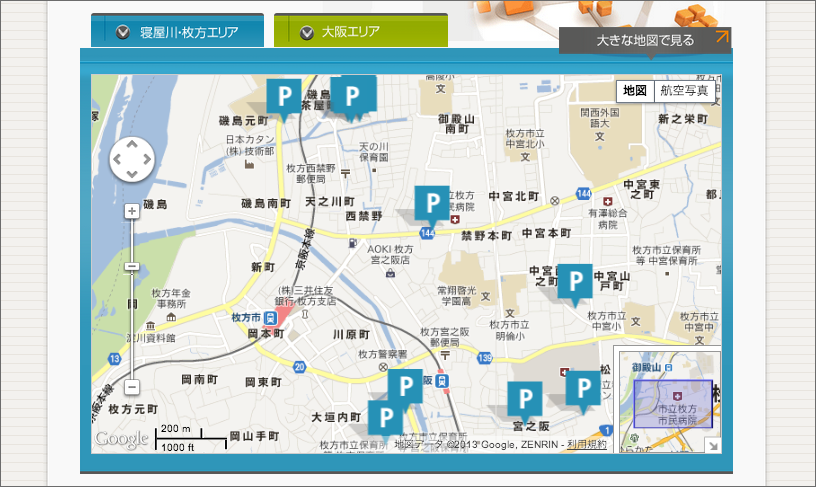This screenshot has height=487, width=816.
Task: Switch map view to 地図
Action: pyautogui.click(x=634, y=91)
